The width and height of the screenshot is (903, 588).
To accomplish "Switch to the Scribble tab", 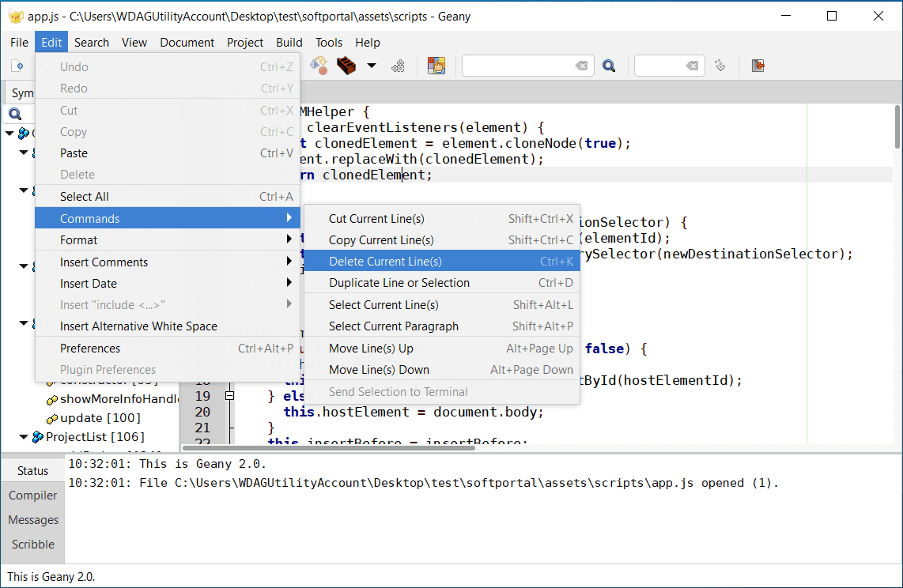I will [x=33, y=545].
